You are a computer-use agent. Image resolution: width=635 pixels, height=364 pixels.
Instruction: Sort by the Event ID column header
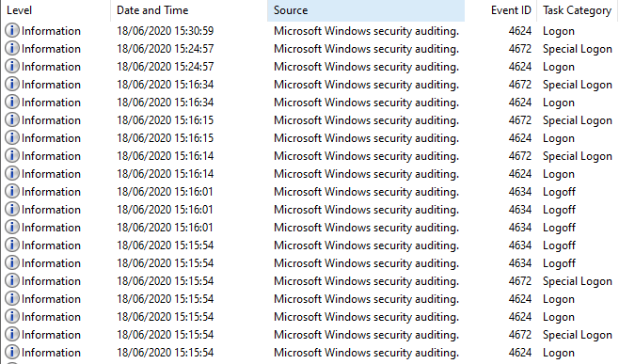[x=500, y=10]
